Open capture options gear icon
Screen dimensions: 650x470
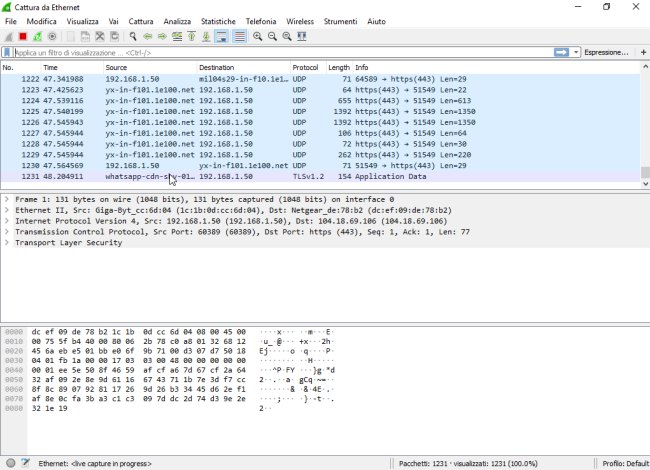point(52,36)
